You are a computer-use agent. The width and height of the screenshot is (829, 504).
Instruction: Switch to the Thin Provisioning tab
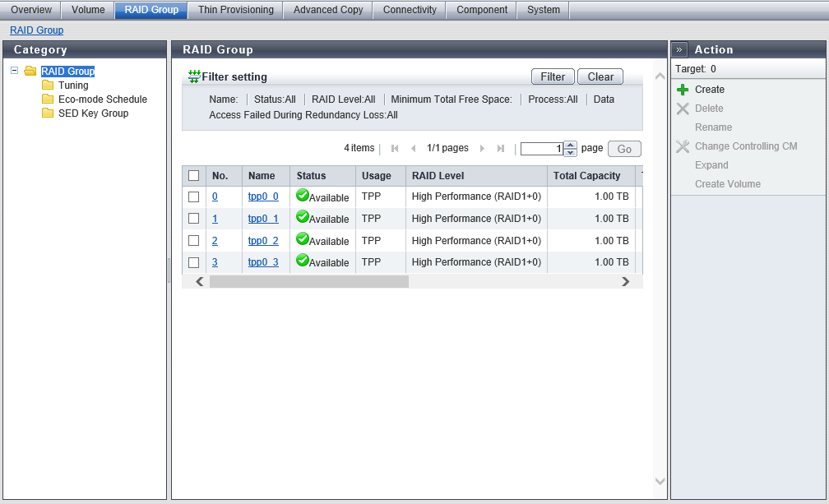pyautogui.click(x=235, y=10)
